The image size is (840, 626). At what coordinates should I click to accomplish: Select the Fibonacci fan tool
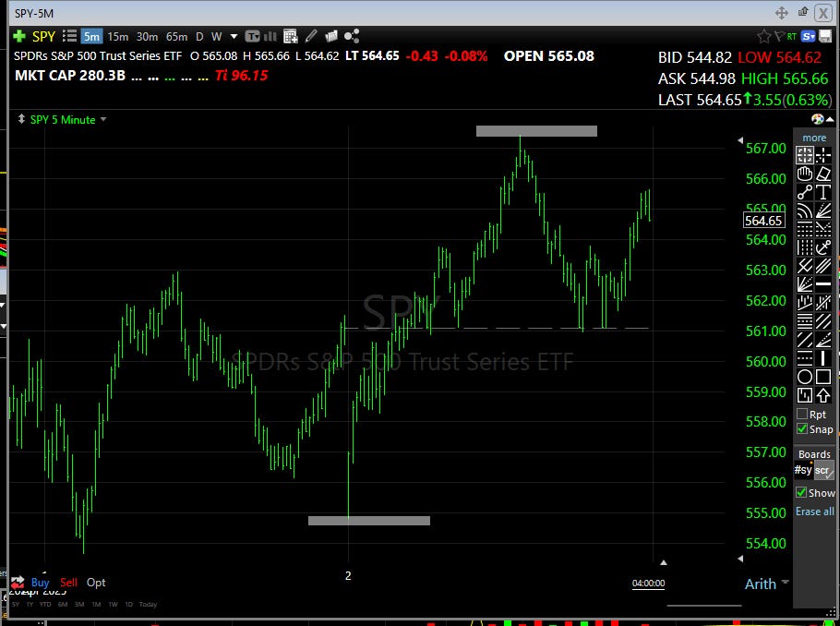(823, 211)
